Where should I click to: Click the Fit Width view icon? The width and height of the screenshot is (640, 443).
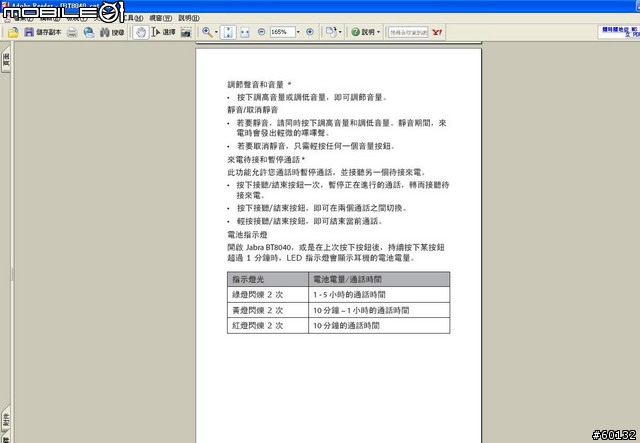[x=244, y=32]
